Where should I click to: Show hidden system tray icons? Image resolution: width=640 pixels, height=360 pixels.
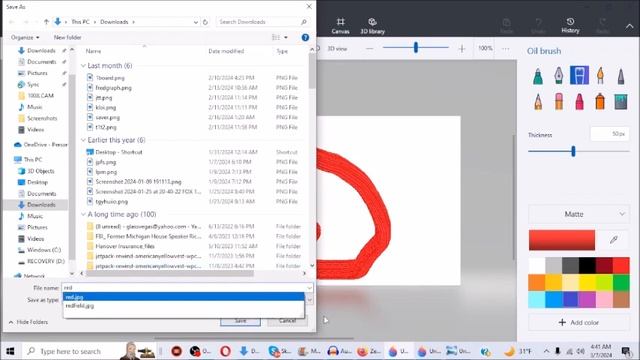(546, 351)
